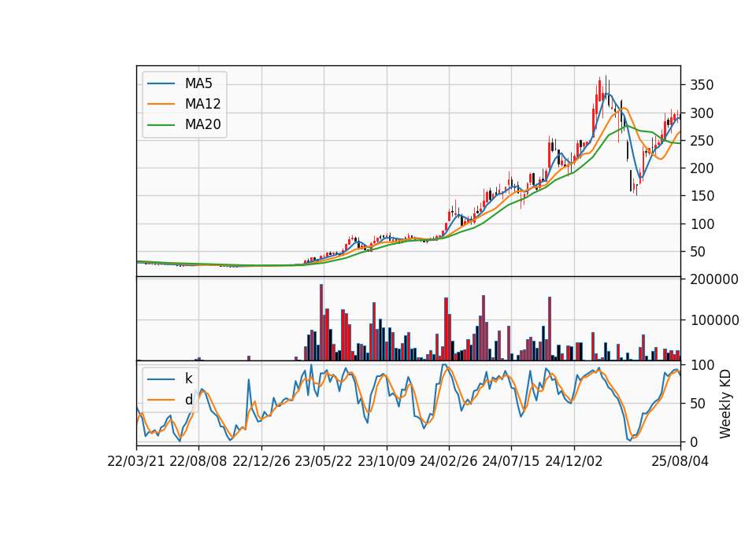Click the 50 price axis label
The height and width of the screenshot is (543, 756).
[698, 252]
